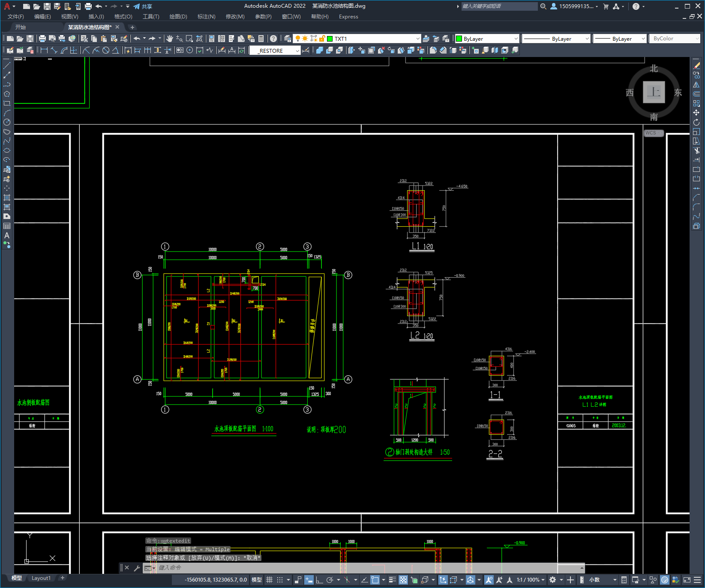The image size is (705, 588).
Task: Toggle lineweight display in status bar
Action: coord(392,580)
